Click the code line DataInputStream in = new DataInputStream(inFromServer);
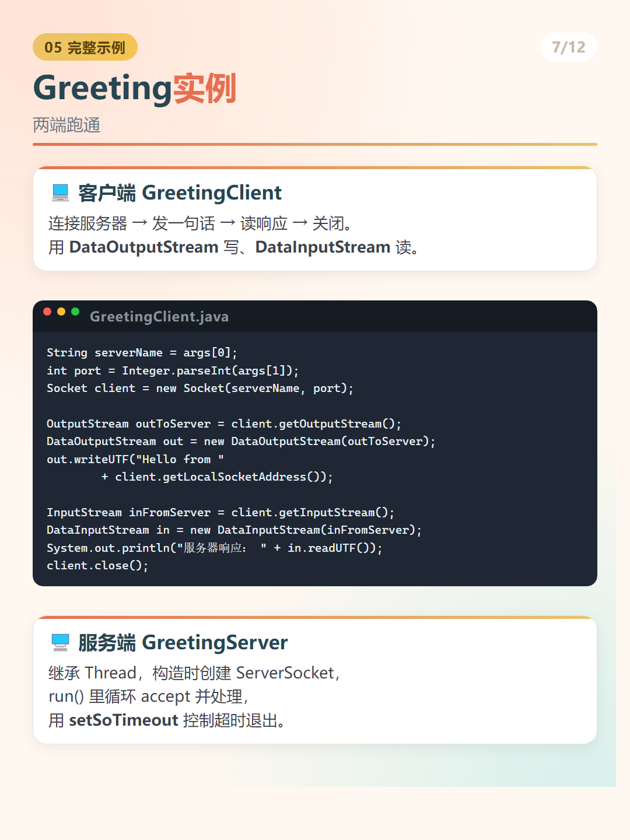Screen dimensions: 630x840 click(x=234, y=530)
